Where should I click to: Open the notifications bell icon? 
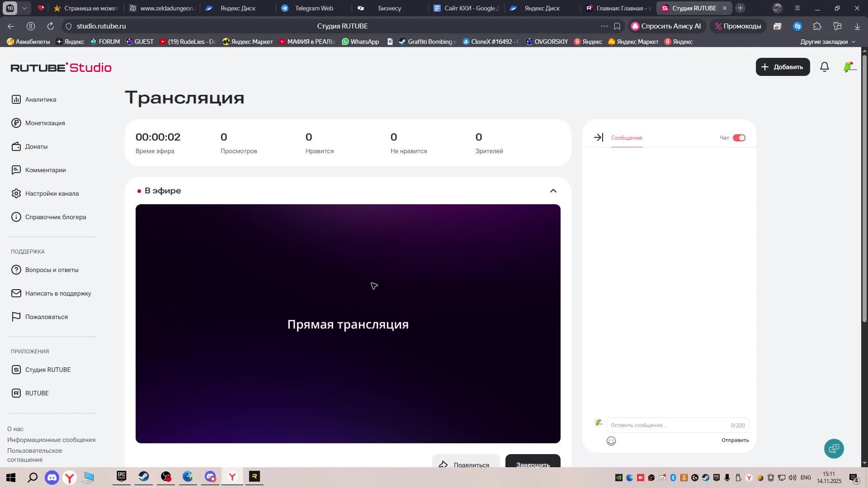tap(824, 67)
